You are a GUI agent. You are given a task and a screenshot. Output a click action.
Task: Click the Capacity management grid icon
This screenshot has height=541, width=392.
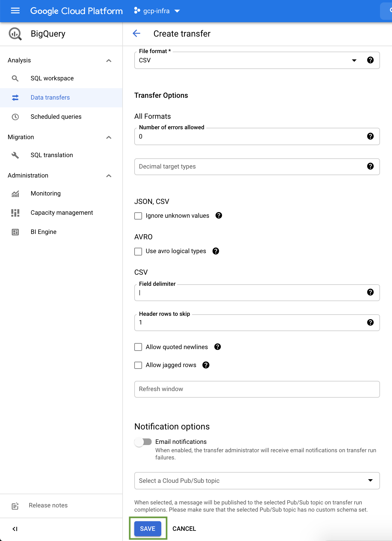coord(15,213)
